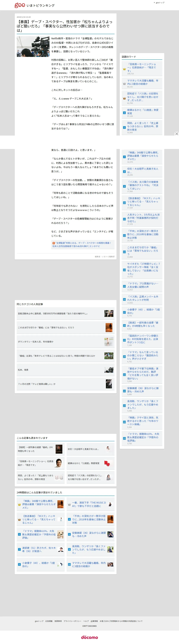Click the goo logo in header

(x=20, y=5)
